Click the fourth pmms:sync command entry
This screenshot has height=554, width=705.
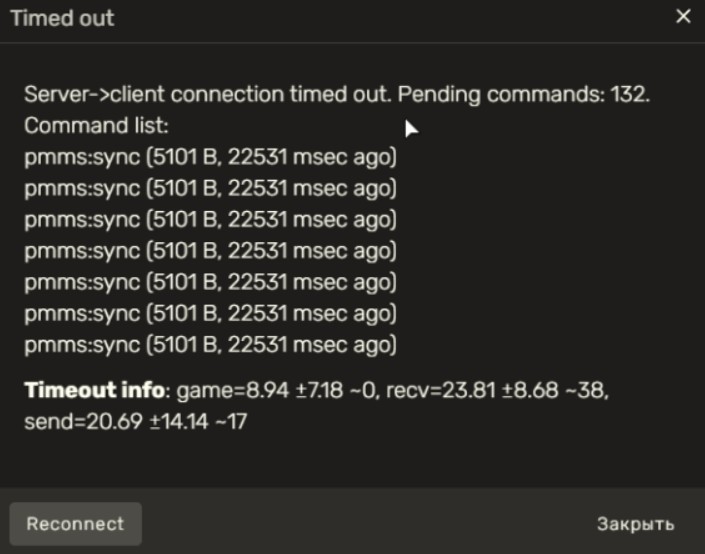click(x=210, y=251)
